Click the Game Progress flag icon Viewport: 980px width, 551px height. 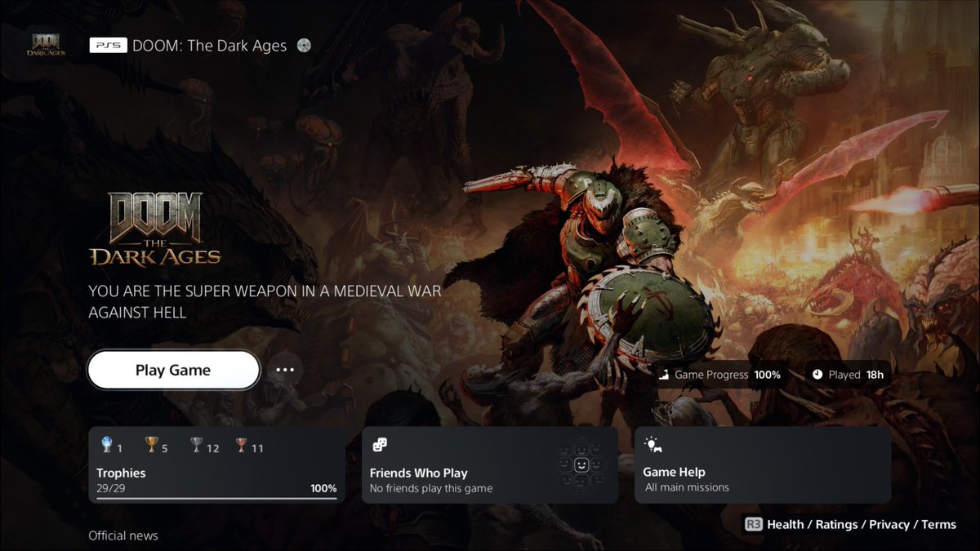point(666,375)
